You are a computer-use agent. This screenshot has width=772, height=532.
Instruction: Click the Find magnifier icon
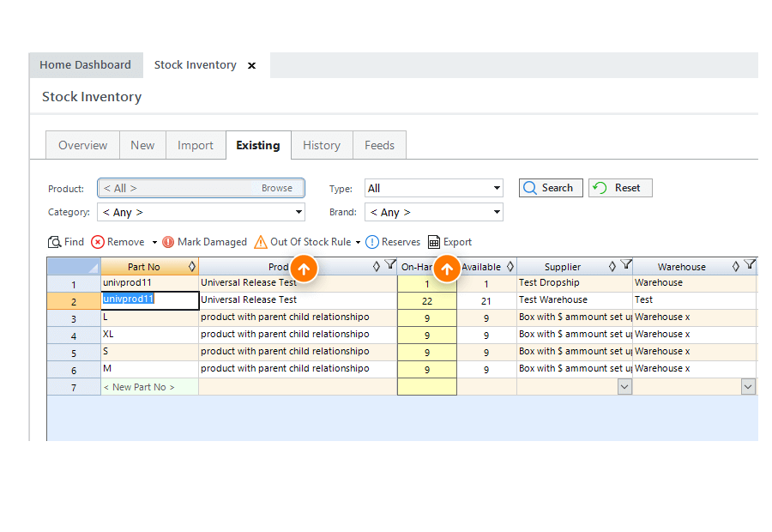click(54, 242)
